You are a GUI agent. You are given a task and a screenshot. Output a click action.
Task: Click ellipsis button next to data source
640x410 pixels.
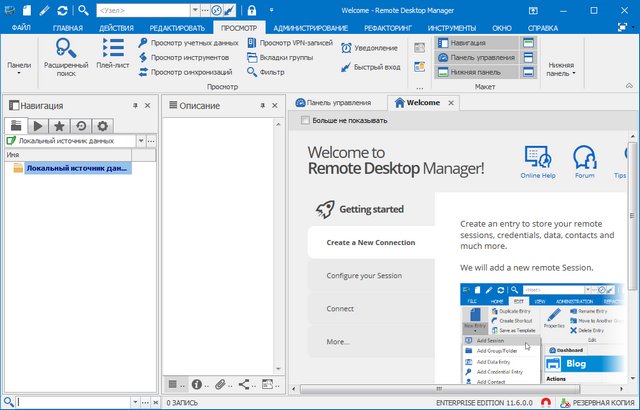coord(151,141)
